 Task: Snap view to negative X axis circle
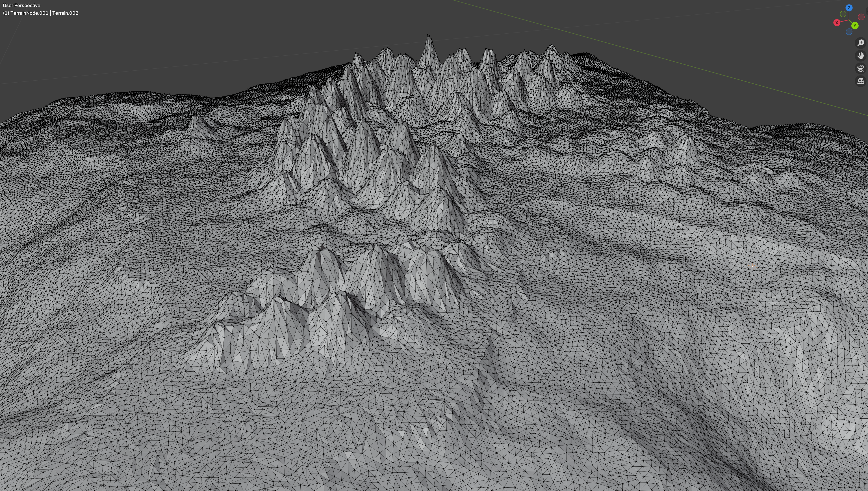[861, 17]
